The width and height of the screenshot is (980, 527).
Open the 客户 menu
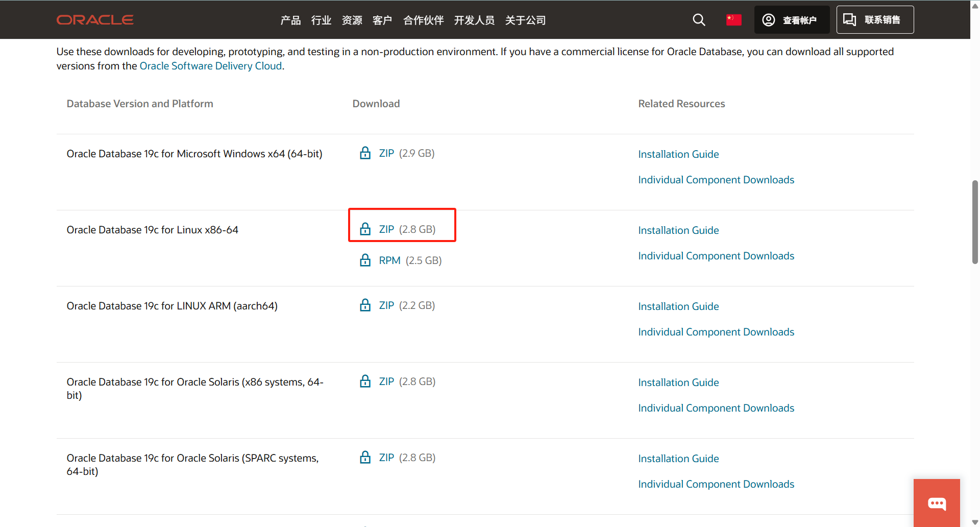382,20
